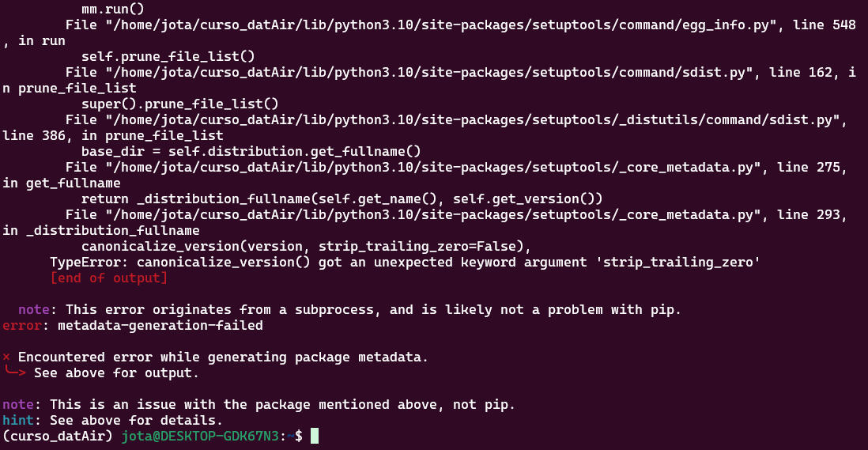Click the 'error' label before metadata-generation-failed
Screen dimensions: 868x450
[21, 326]
